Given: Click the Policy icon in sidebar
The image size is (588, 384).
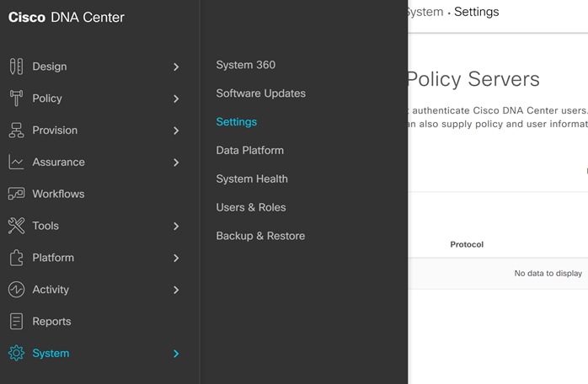Looking at the screenshot, I should point(16,99).
